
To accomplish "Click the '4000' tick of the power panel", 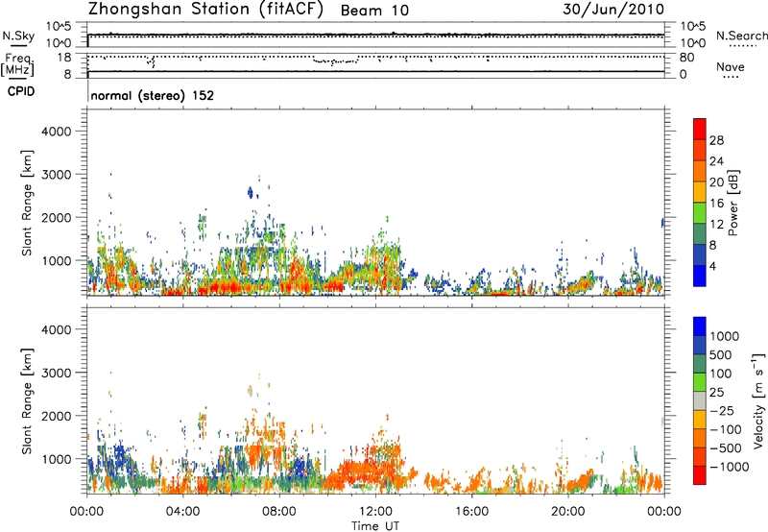I will 56,132.
